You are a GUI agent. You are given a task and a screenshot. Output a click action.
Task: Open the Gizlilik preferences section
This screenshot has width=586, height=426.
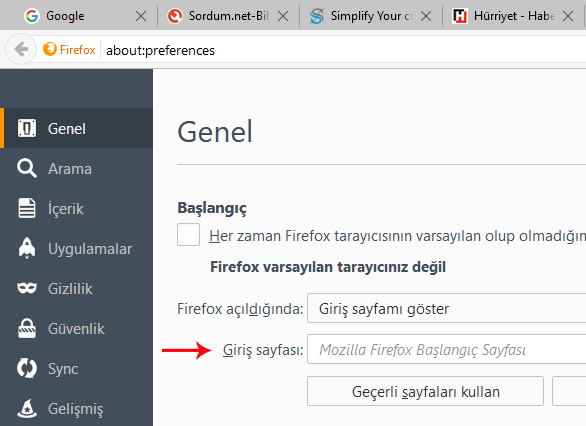pos(76,288)
